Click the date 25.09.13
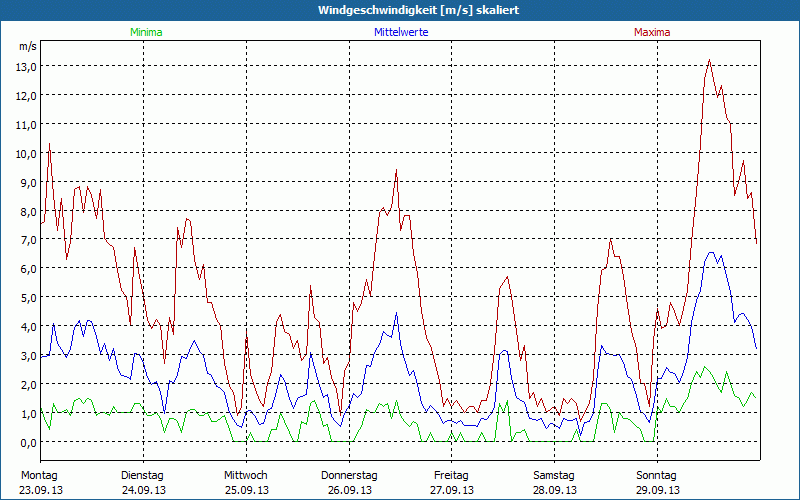Viewport: 800px width, 500px height. [x=246, y=490]
